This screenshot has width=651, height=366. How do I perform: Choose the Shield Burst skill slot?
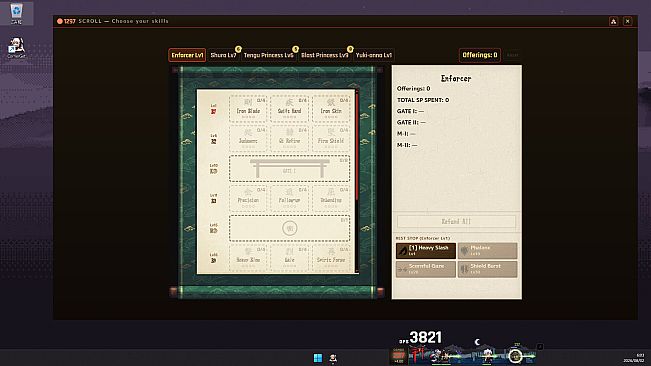(x=487, y=269)
